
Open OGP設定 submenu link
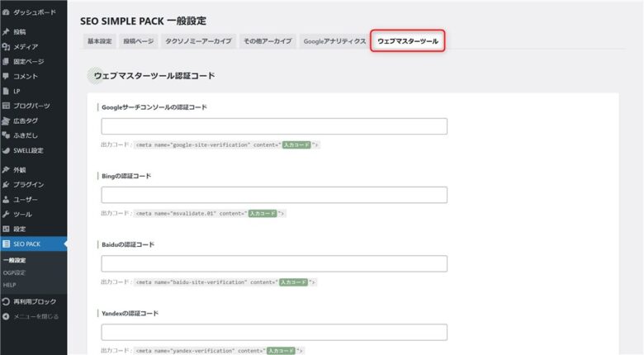click(15, 272)
